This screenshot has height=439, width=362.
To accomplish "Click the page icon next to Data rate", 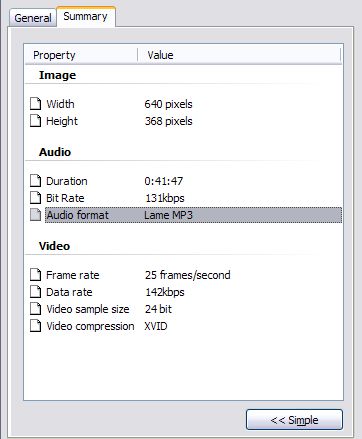I will (36, 292).
